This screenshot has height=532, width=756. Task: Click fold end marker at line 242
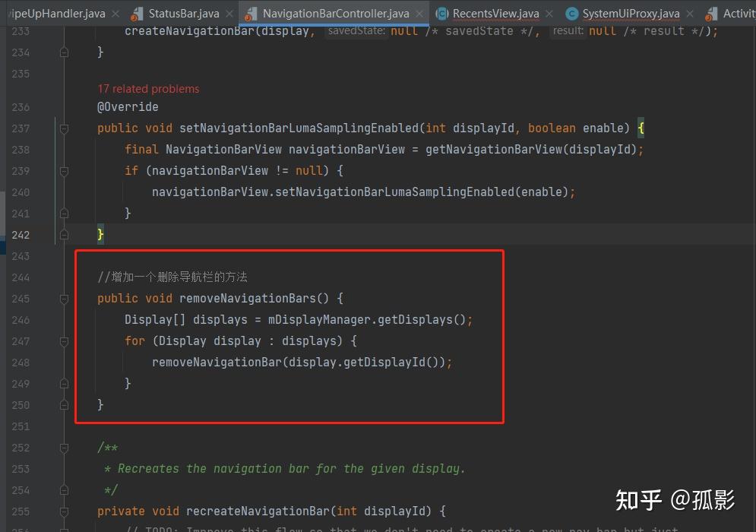tap(64, 235)
